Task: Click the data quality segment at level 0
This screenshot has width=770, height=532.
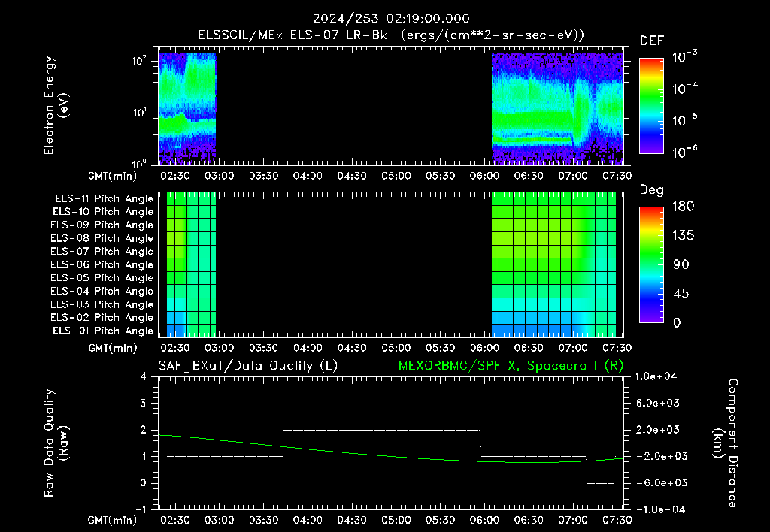Action: (x=600, y=483)
